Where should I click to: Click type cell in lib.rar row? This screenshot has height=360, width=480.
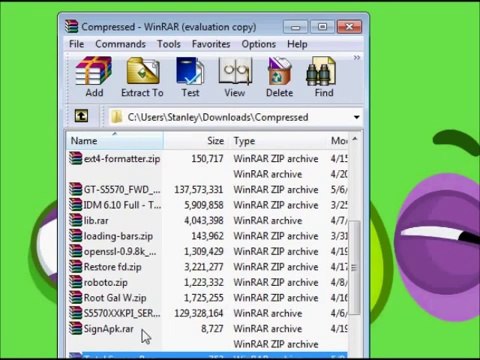click(268, 221)
